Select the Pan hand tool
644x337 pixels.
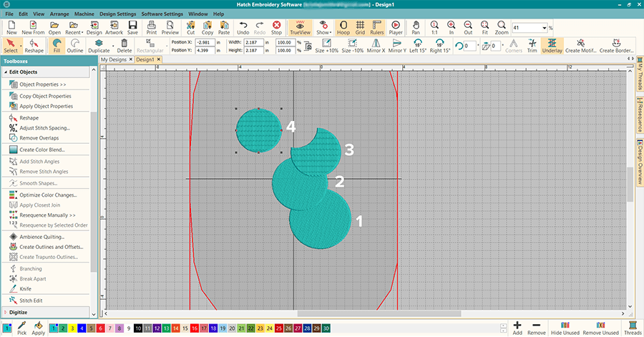click(416, 27)
